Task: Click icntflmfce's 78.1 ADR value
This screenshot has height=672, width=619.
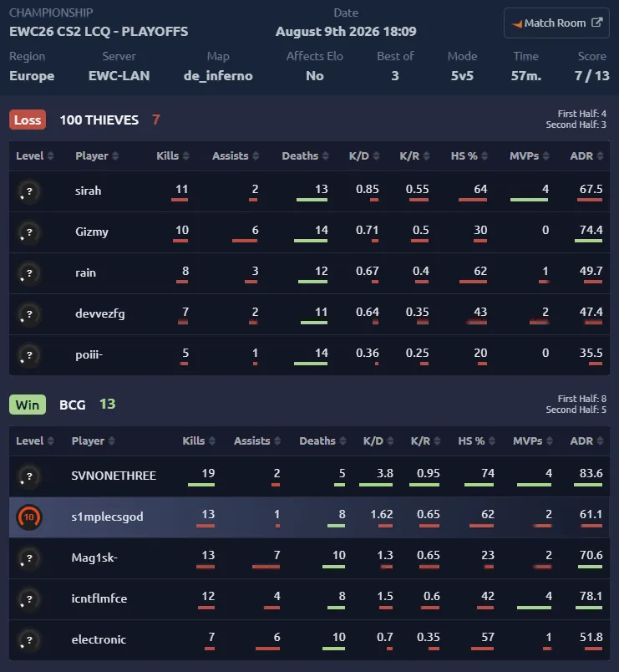Action: click(x=591, y=596)
